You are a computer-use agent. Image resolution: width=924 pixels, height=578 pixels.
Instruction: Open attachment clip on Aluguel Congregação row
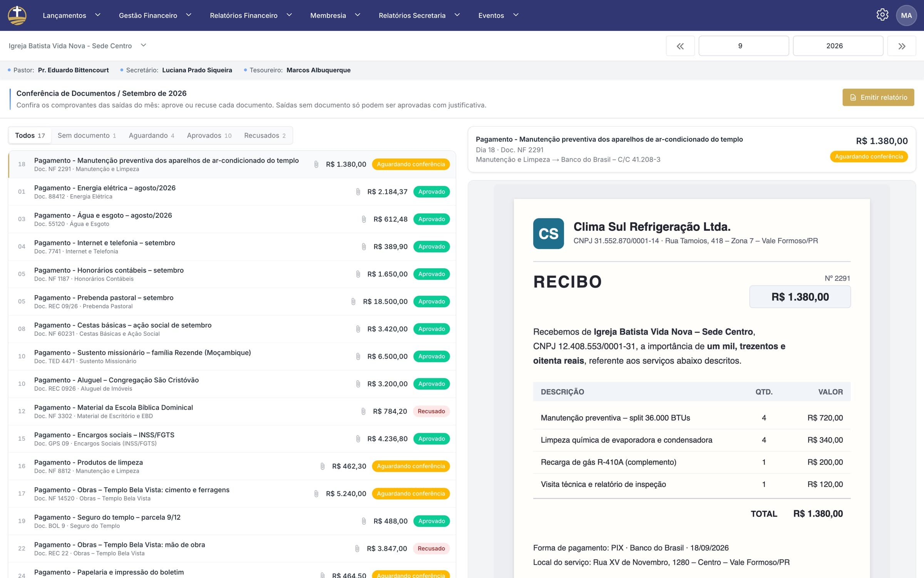358,384
